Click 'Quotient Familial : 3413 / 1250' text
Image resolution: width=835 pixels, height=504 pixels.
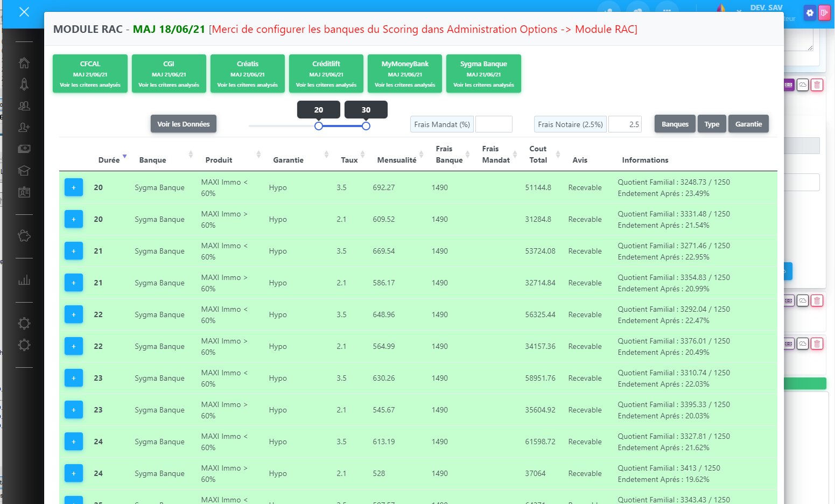669,468
